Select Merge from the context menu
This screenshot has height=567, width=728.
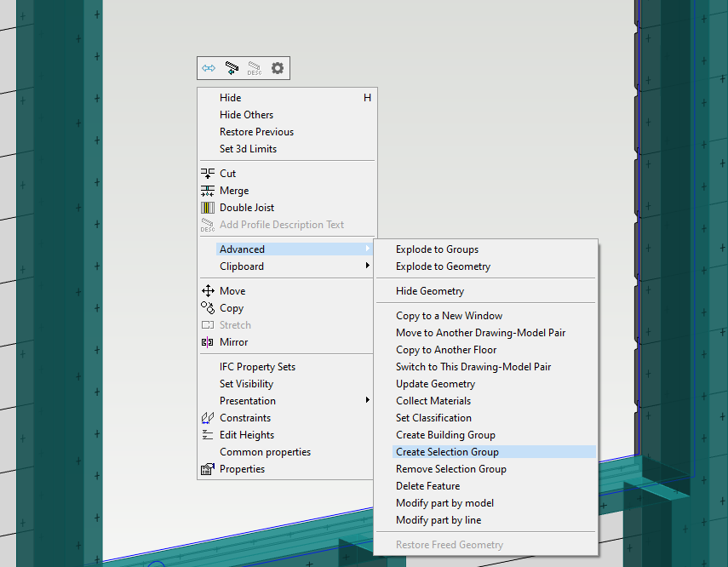(233, 191)
